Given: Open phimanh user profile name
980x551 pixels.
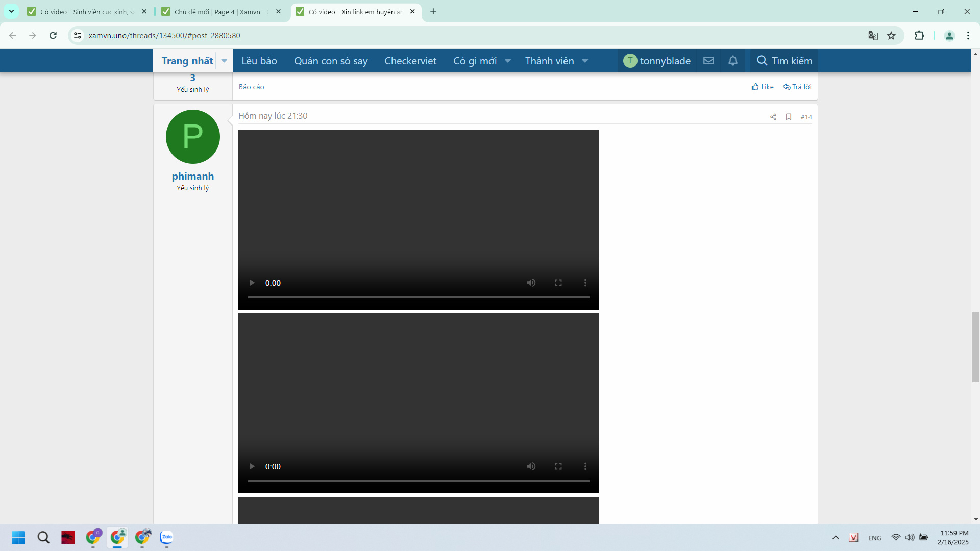Looking at the screenshot, I should pos(193,176).
